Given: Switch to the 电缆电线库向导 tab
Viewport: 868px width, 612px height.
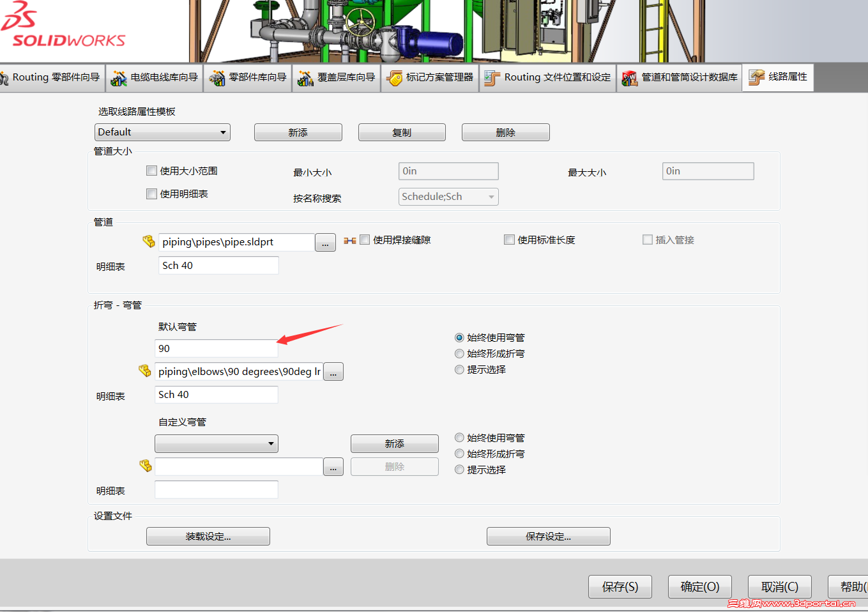Looking at the screenshot, I should 154,77.
